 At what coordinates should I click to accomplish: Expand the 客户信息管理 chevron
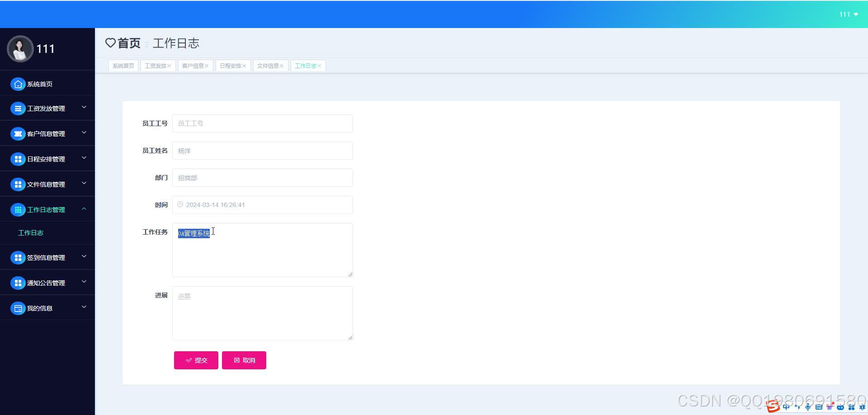84,133
